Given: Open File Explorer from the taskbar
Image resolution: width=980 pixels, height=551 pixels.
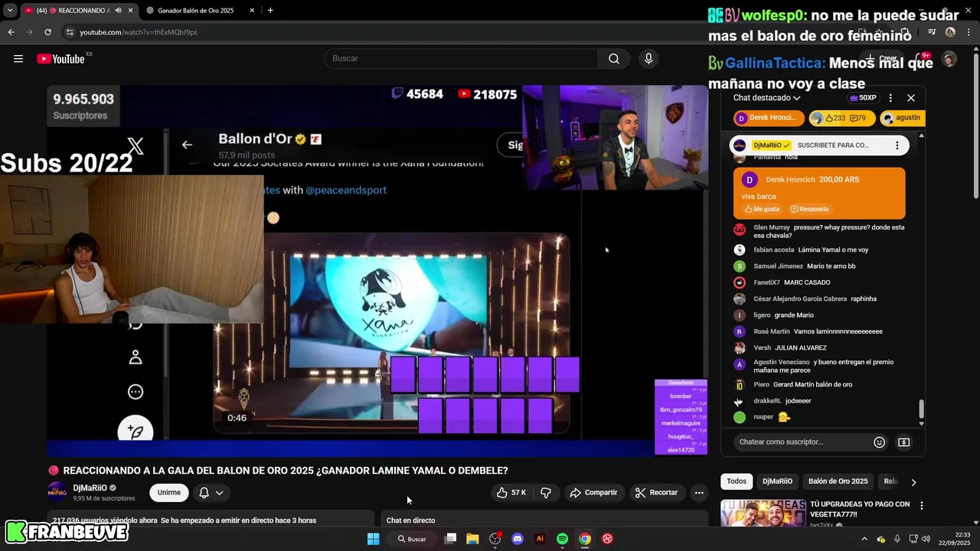Looking at the screenshot, I should 472,539.
